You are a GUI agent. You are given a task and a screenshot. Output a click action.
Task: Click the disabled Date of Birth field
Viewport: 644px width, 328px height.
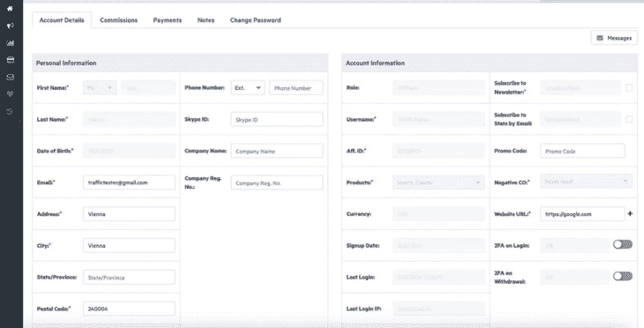pos(129,151)
